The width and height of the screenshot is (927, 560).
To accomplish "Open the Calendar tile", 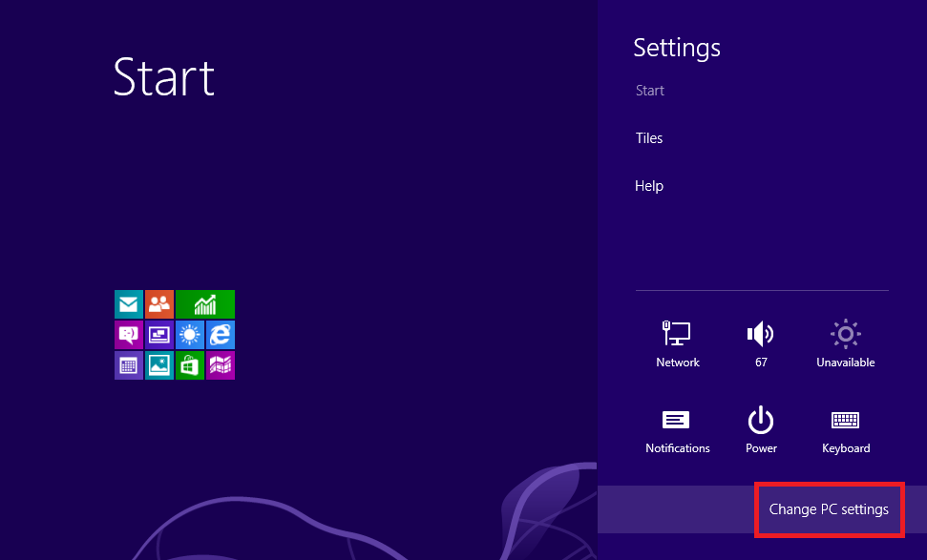I will tap(129, 365).
